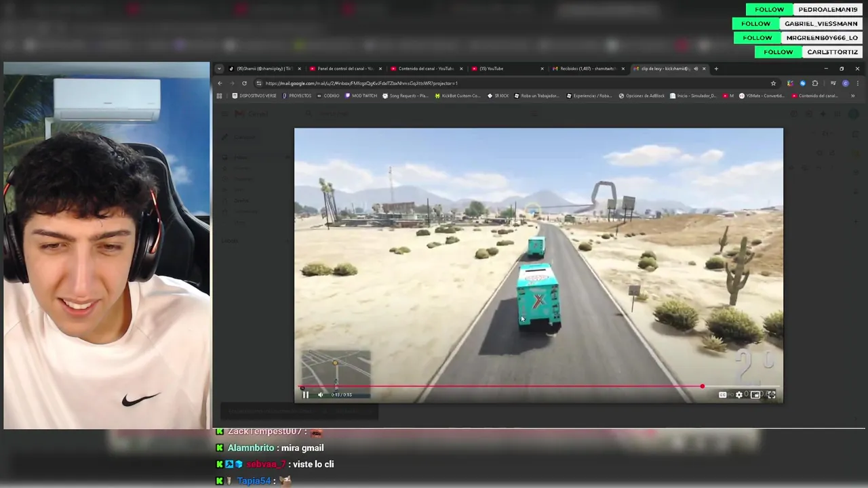Image resolution: width=868 pixels, height=488 pixels.
Task: Click the Kick badge next to Alamnbrito
Action: pyautogui.click(x=220, y=448)
